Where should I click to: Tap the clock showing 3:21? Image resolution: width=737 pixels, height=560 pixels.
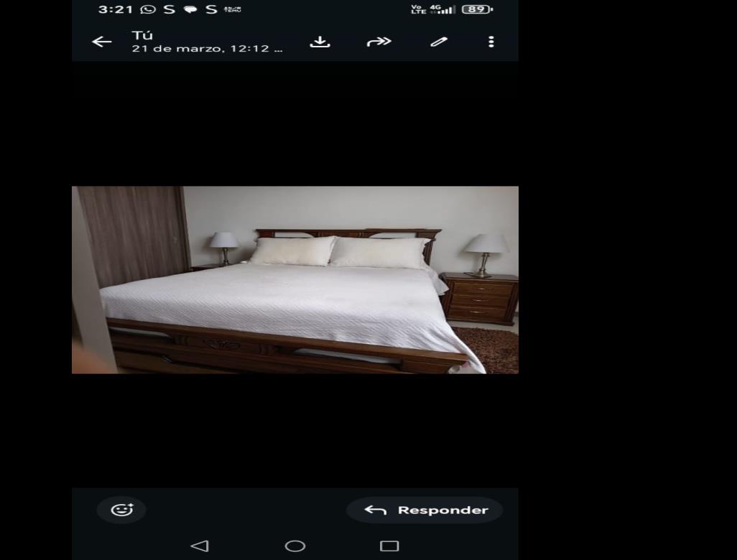(x=115, y=9)
